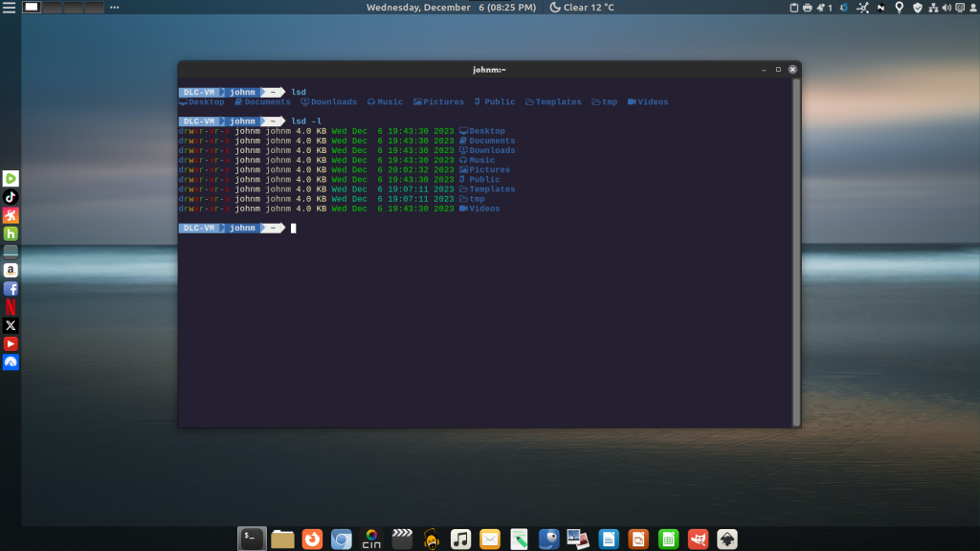This screenshot has height=551, width=980.
Task: Launch the Firefox browser in dock
Action: (312, 540)
